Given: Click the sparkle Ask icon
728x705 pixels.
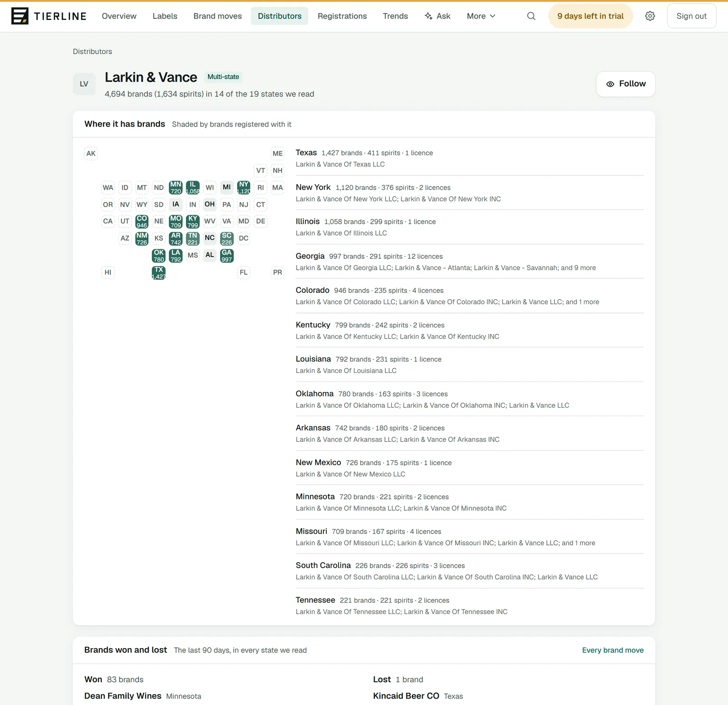Looking at the screenshot, I should click(x=428, y=16).
